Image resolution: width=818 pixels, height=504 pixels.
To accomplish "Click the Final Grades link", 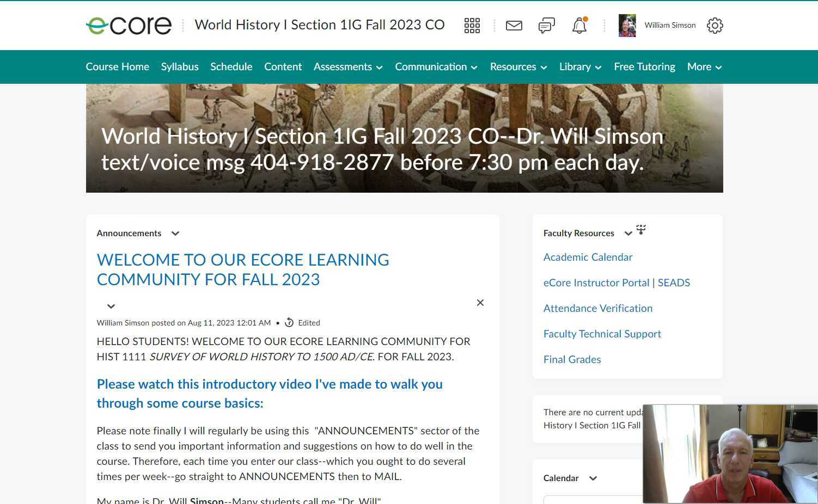I will (x=572, y=359).
